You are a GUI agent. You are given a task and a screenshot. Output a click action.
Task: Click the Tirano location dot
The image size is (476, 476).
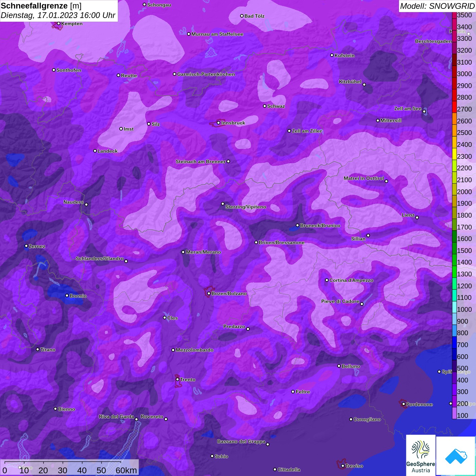pyautogui.click(x=38, y=349)
